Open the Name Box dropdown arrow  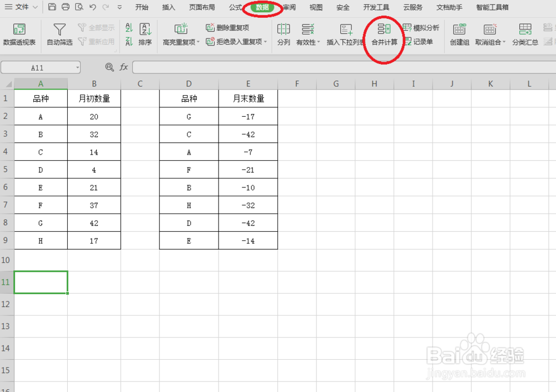77,67
